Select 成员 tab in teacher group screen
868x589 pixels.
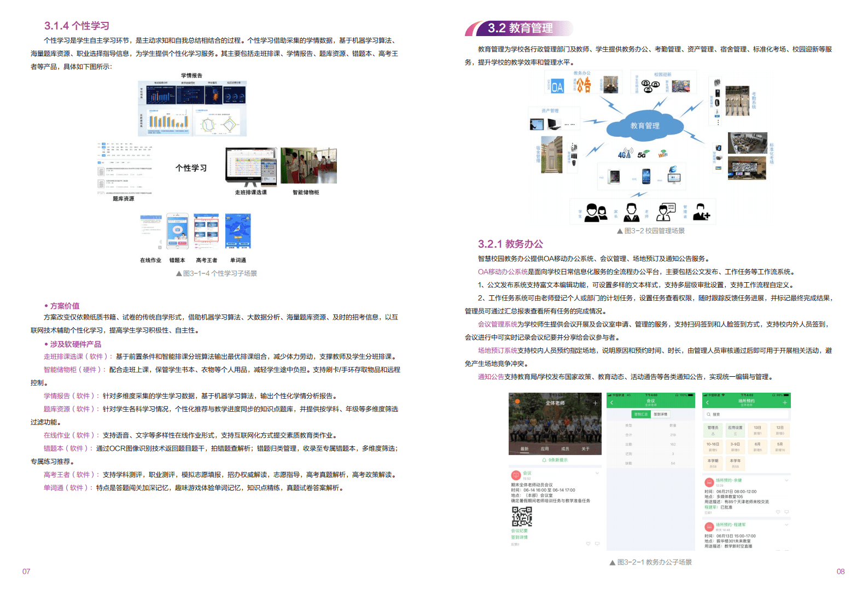pos(565,449)
